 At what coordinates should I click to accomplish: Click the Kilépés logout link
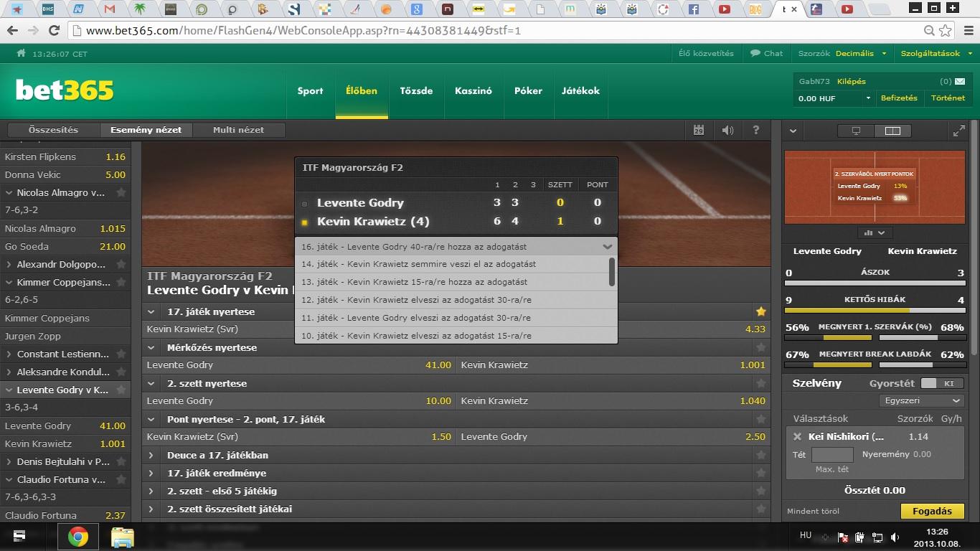[x=852, y=81]
